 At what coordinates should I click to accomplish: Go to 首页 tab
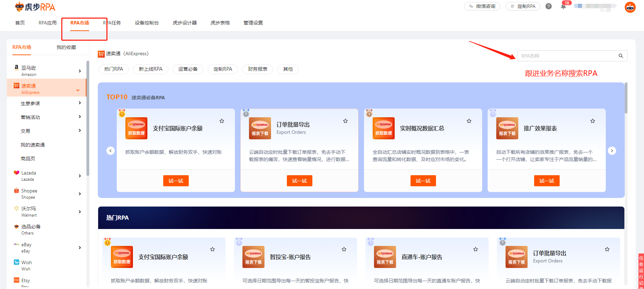[20, 23]
